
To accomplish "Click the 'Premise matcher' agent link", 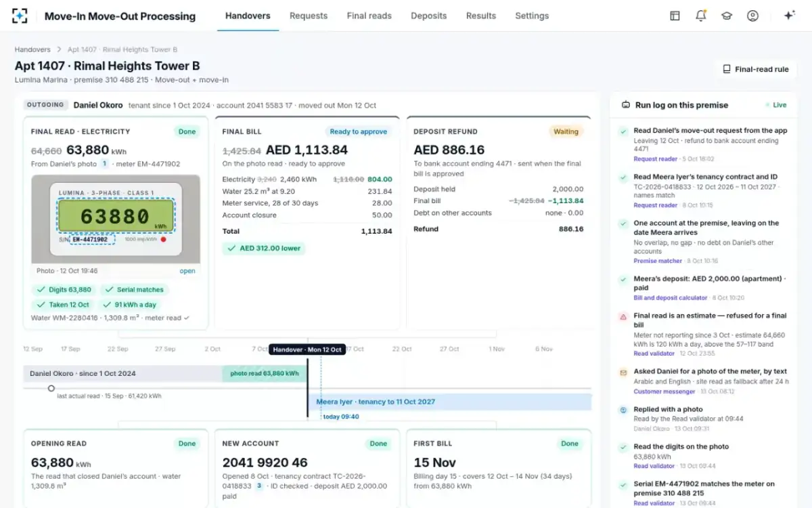I will point(658,261).
